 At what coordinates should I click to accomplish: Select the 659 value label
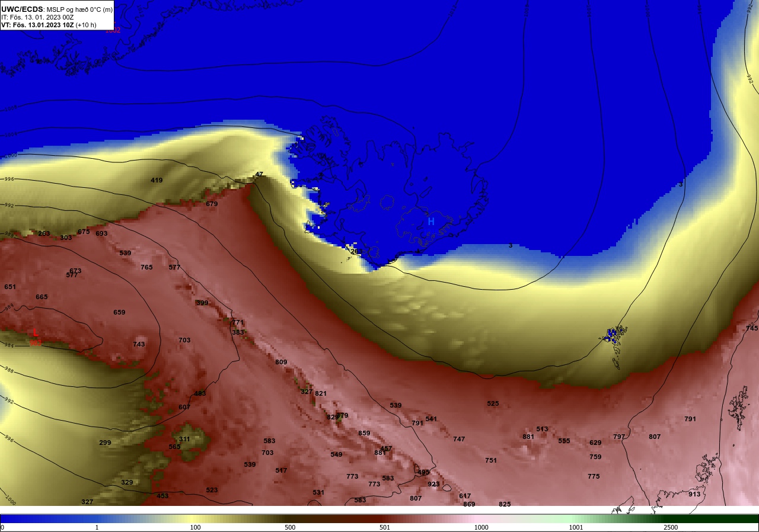tap(119, 312)
